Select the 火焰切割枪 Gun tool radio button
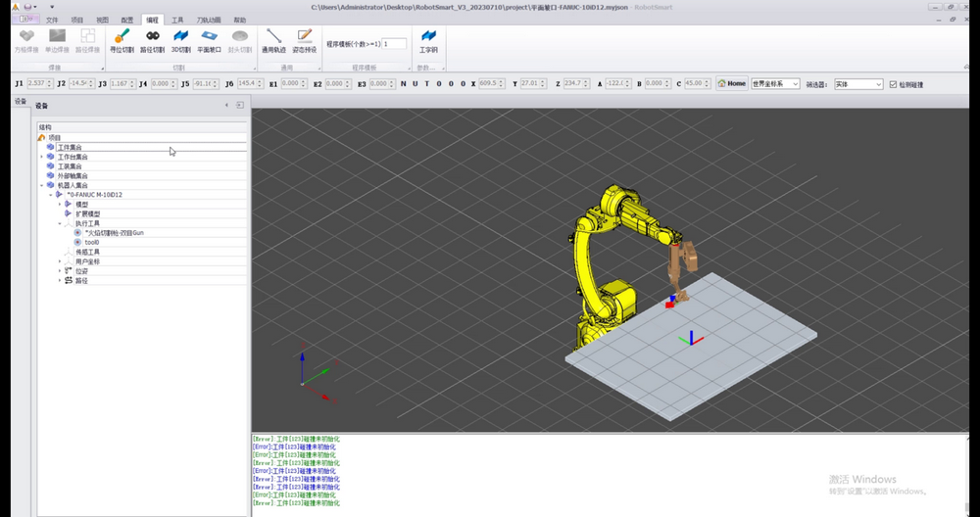 77,233
